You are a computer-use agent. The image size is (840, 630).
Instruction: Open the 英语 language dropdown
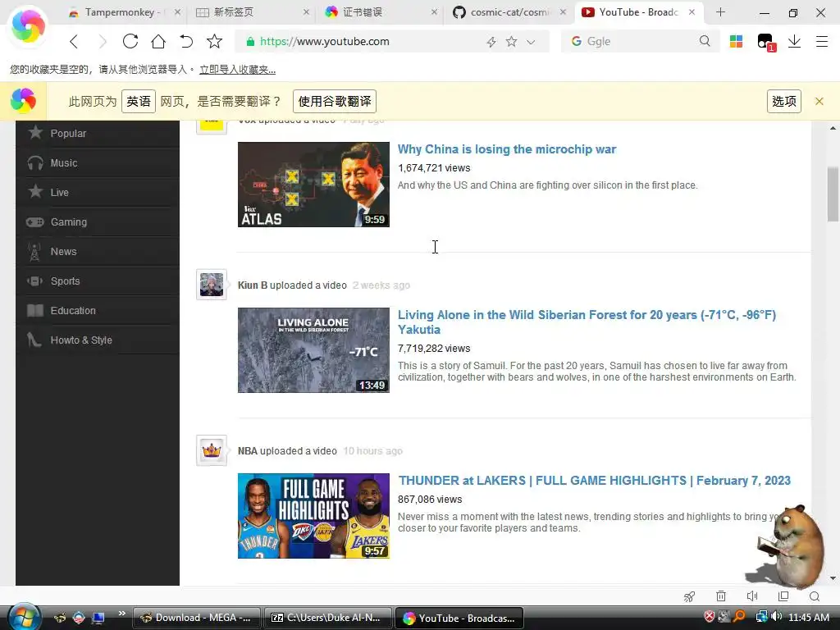[x=138, y=101]
